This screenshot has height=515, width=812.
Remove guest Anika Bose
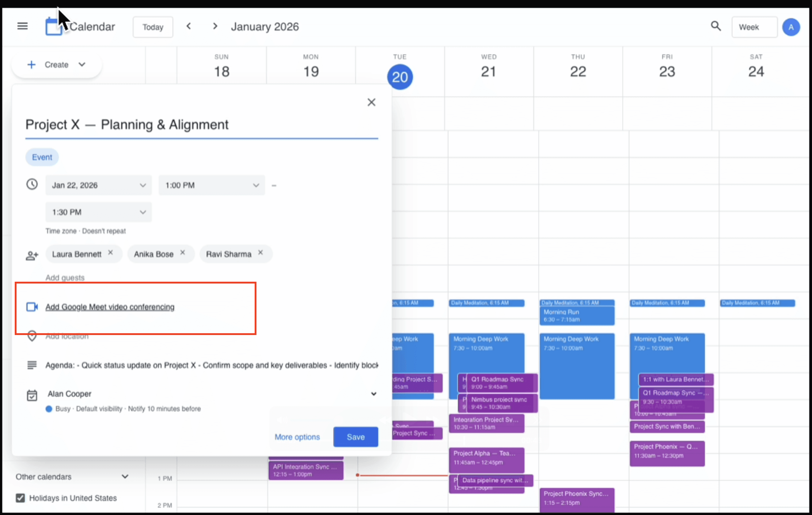click(182, 253)
